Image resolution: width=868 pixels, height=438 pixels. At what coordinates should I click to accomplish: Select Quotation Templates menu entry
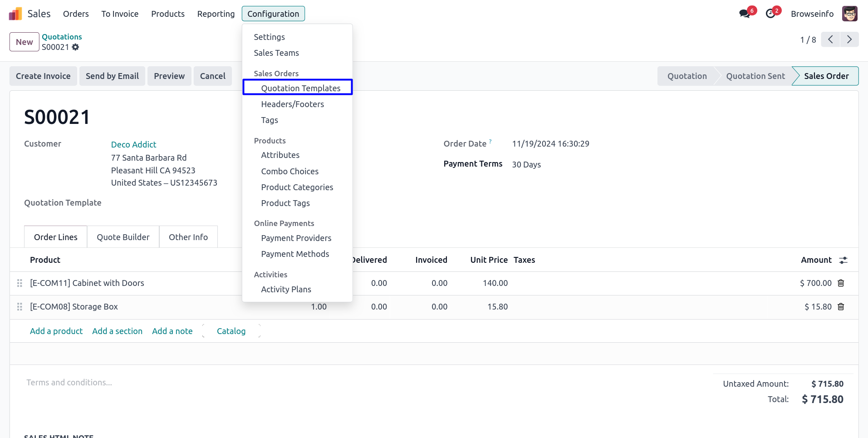point(300,88)
